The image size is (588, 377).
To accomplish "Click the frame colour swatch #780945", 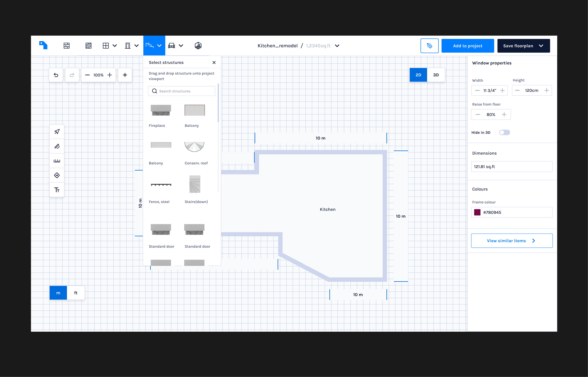I will coord(477,212).
